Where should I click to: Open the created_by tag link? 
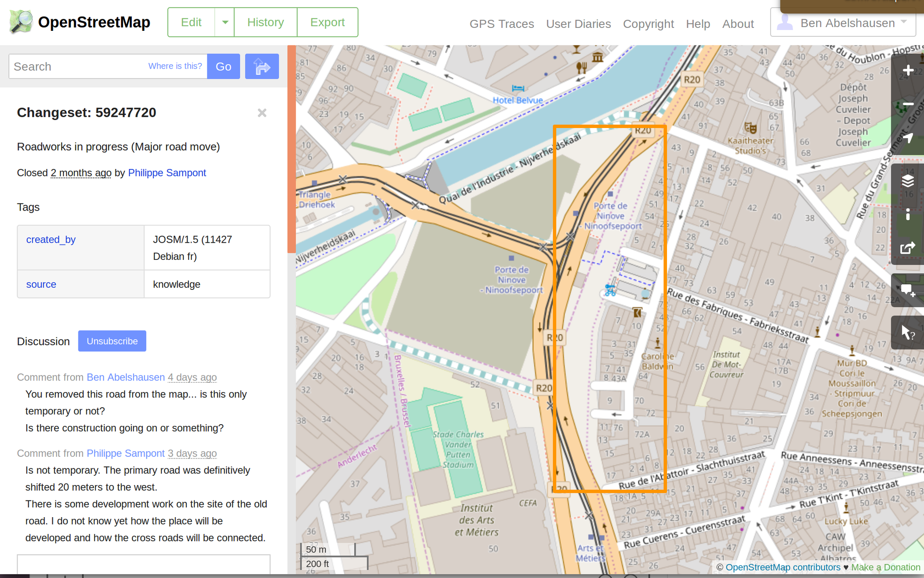coord(51,240)
